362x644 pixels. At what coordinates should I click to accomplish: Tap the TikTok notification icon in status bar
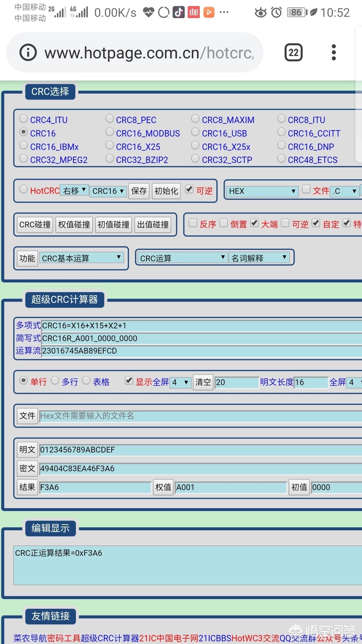[x=179, y=12]
